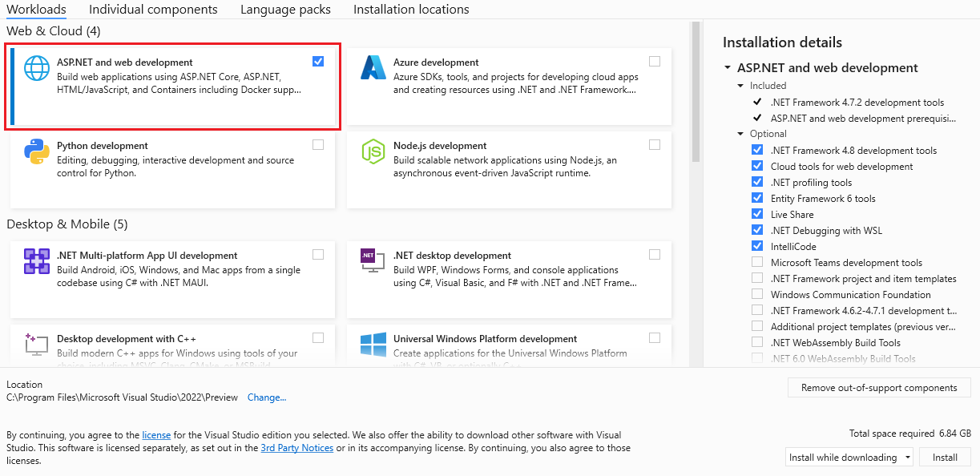Click the Universal Windows Platform logo icon
Screen dimensions: 980x476
[x=373, y=345]
